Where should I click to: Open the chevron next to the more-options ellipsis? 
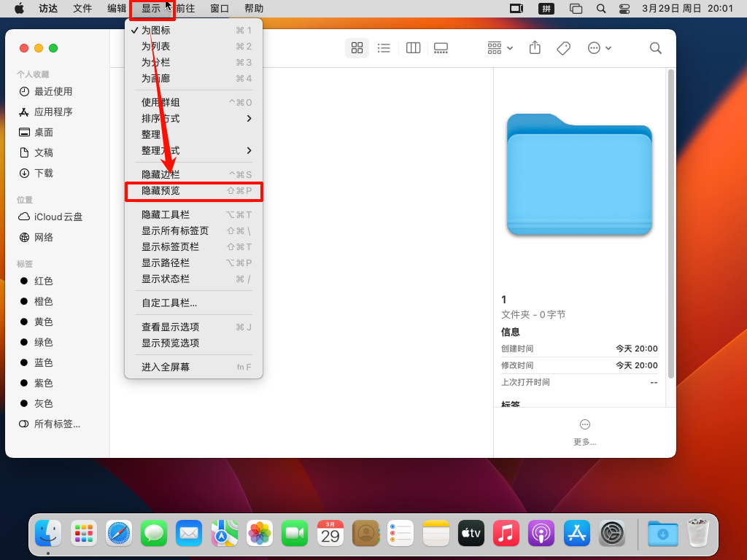point(608,47)
